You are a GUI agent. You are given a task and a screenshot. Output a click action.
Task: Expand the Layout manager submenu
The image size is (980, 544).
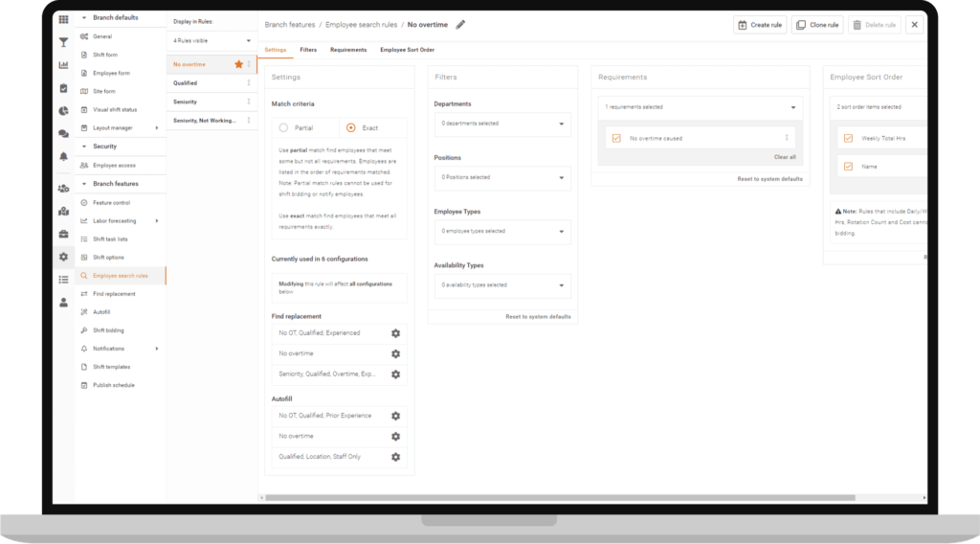(x=157, y=127)
